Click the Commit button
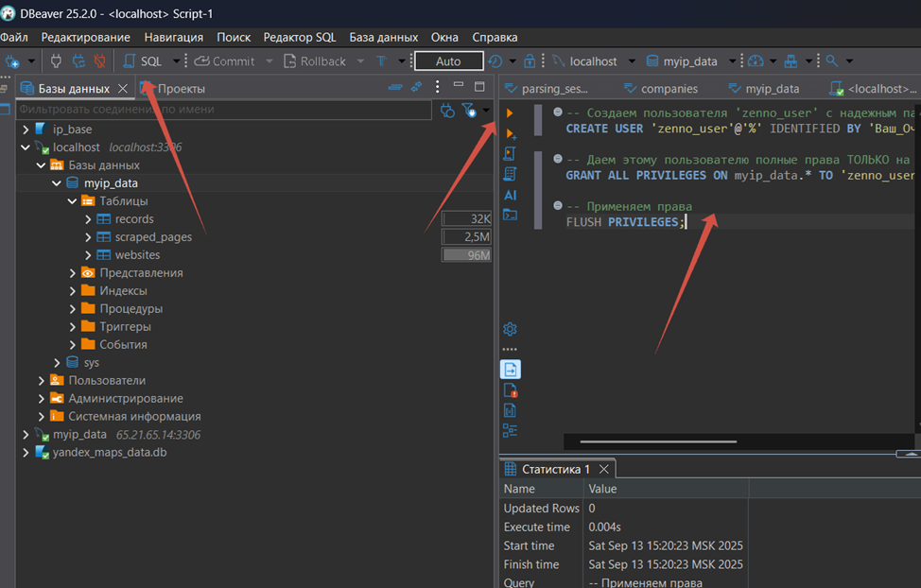The image size is (921, 588). pyautogui.click(x=224, y=61)
